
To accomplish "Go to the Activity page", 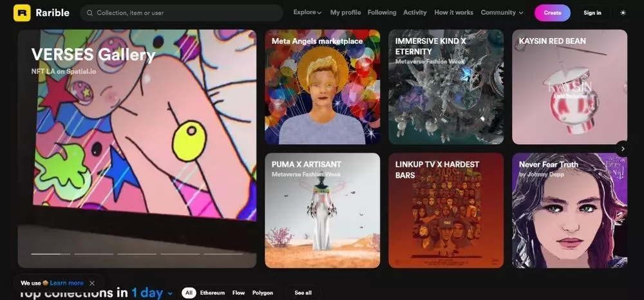I will (x=415, y=12).
